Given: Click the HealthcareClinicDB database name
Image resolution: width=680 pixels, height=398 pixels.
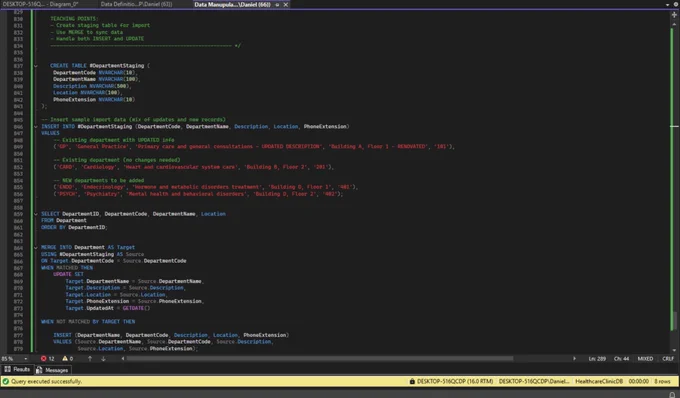Looking at the screenshot, I should 599,382.
